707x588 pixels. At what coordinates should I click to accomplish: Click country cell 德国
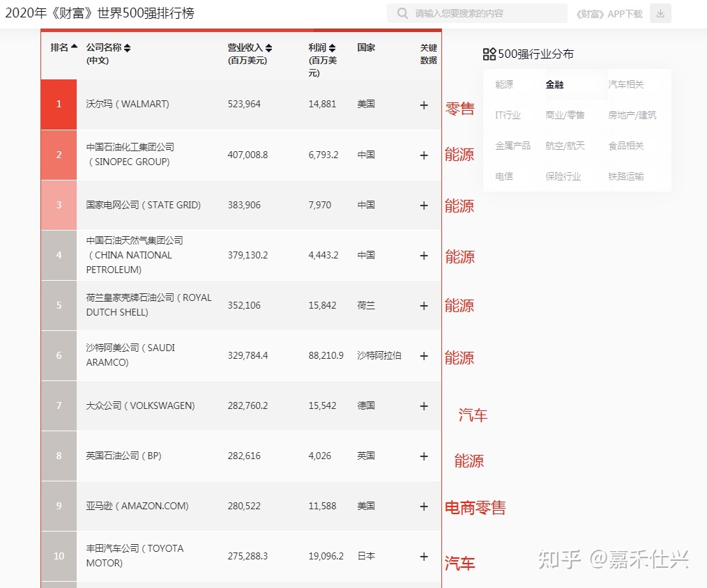click(366, 405)
